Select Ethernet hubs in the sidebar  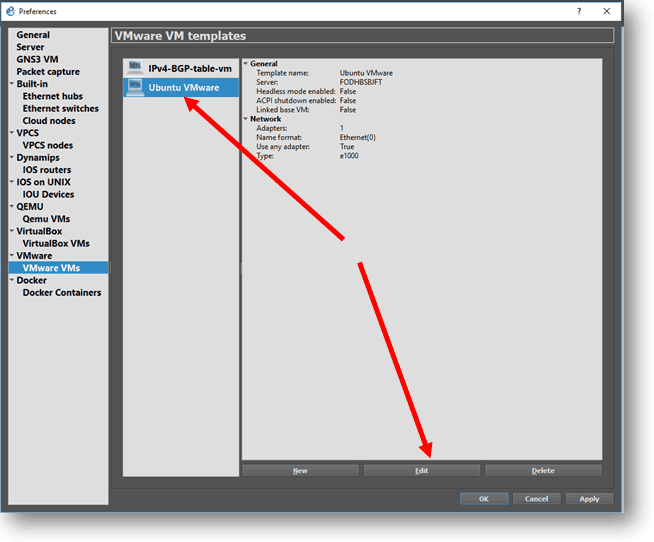click(x=53, y=96)
